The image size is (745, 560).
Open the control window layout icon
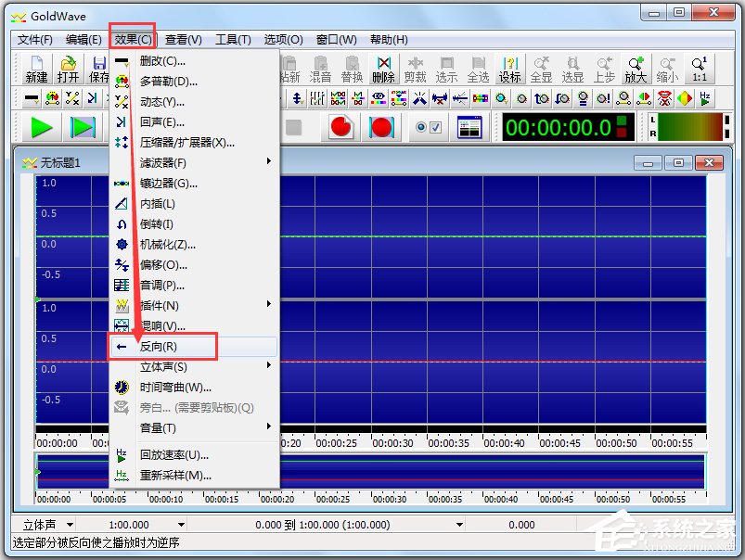pyautogui.click(x=469, y=127)
